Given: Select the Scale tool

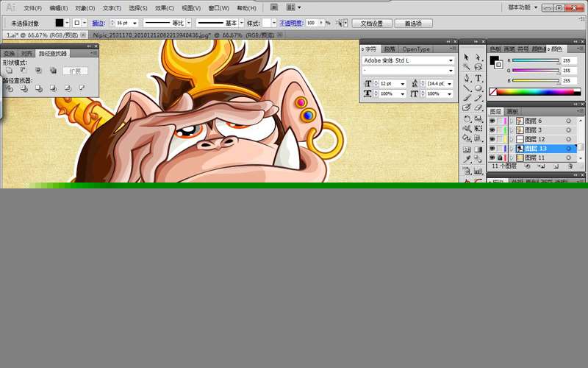Looking at the screenshot, I should pos(478,119).
